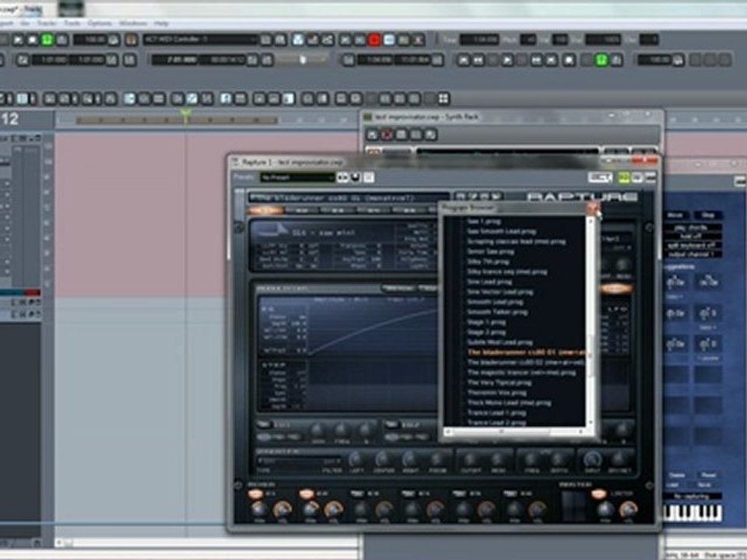Select Smooth Talker.prog in Program Browser
Screen dimensions: 747x560
click(497, 312)
